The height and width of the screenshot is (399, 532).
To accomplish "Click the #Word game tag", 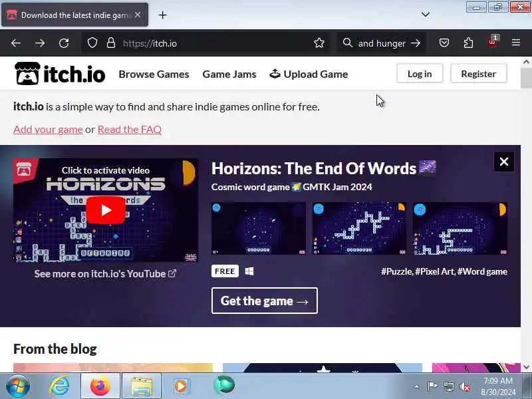I will pyautogui.click(x=482, y=272).
